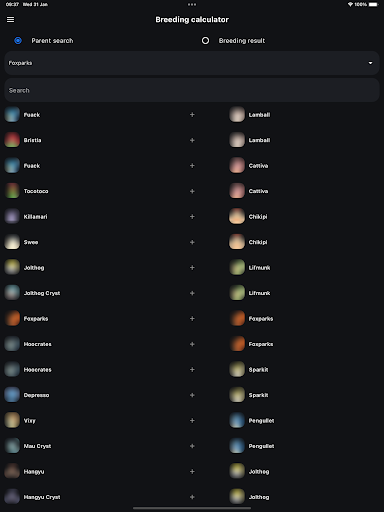
Task: Tap the Vixy creature icon
Action: click(x=12, y=420)
